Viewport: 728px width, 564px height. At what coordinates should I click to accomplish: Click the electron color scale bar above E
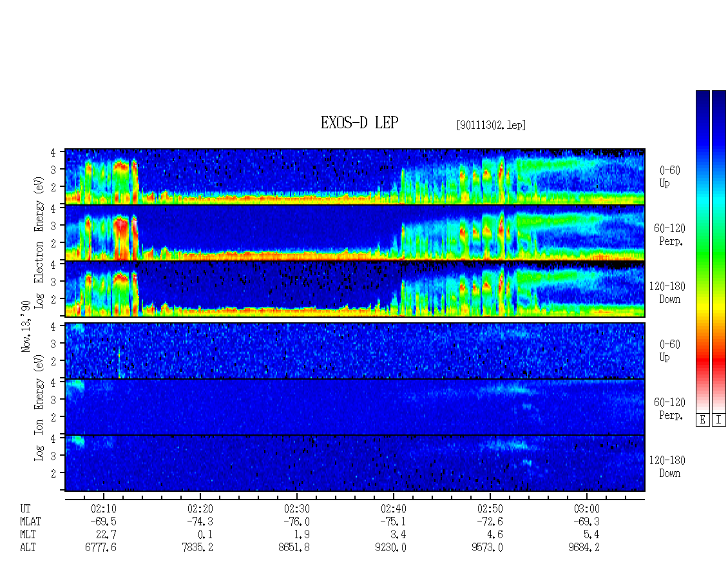(x=702, y=251)
